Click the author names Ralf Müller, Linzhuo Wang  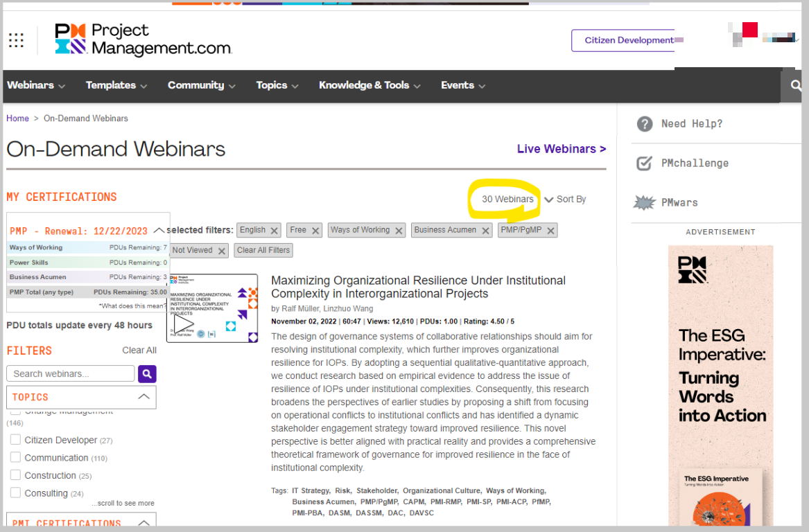(327, 308)
